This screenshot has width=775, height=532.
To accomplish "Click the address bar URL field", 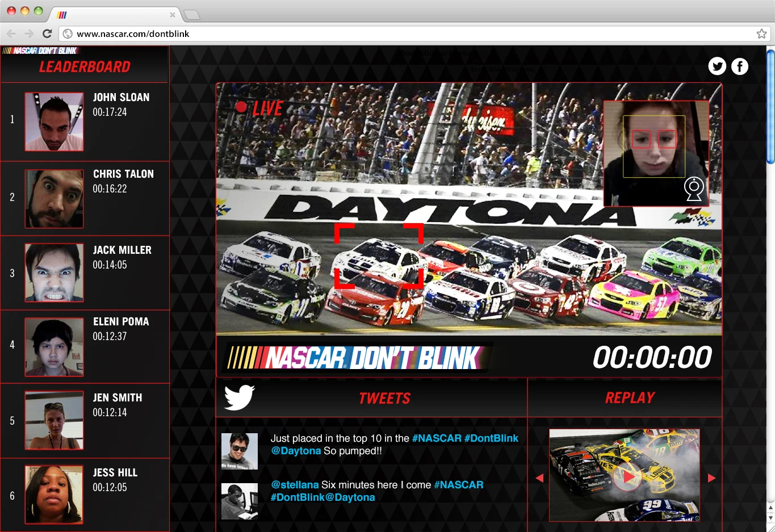I will coord(415,33).
